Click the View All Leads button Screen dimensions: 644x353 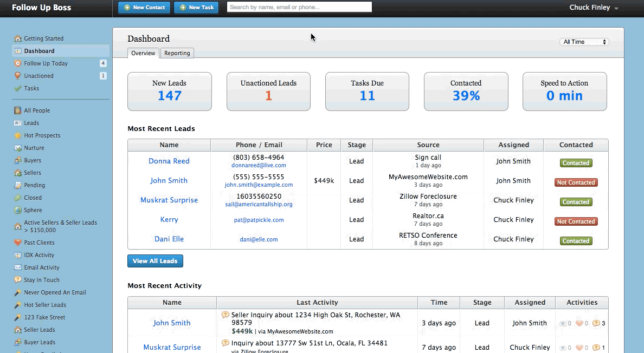[x=155, y=261]
